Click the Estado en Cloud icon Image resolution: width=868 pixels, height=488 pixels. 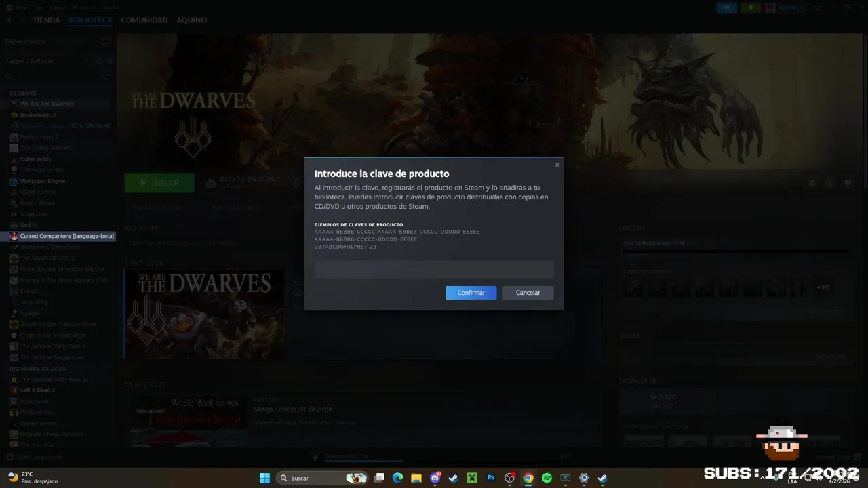211,183
